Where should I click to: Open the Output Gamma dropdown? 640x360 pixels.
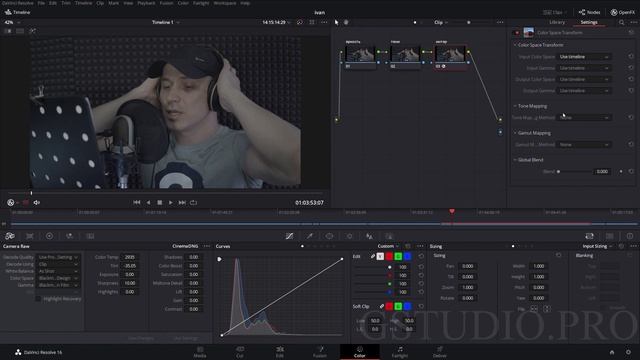pos(584,91)
